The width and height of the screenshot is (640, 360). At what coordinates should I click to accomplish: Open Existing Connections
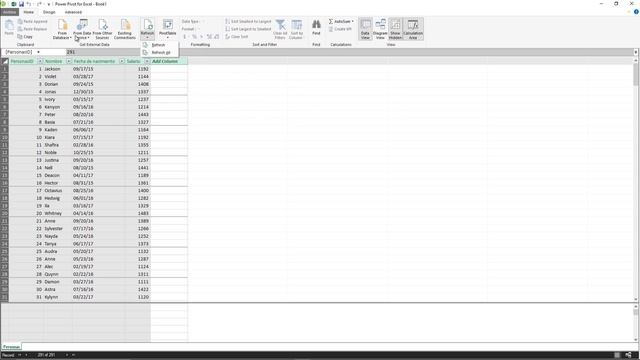click(124, 29)
